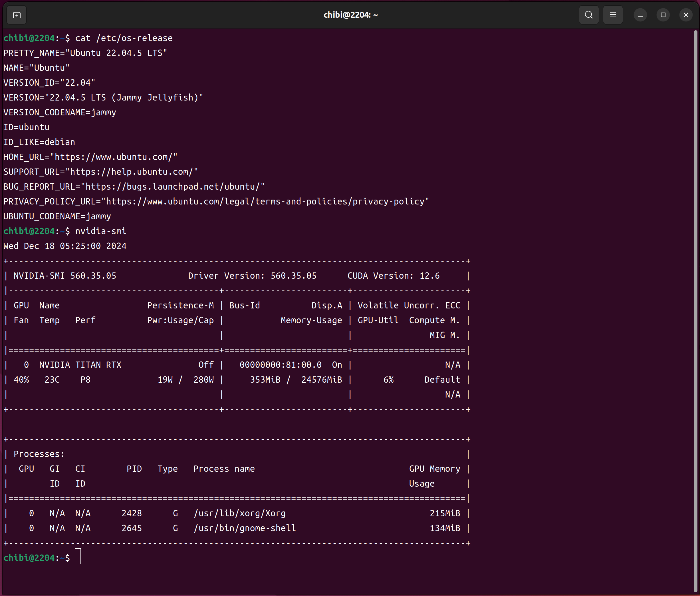Click the NVIDIA TITAN RTX GPU name
This screenshot has height=596, width=700.
(x=80, y=365)
